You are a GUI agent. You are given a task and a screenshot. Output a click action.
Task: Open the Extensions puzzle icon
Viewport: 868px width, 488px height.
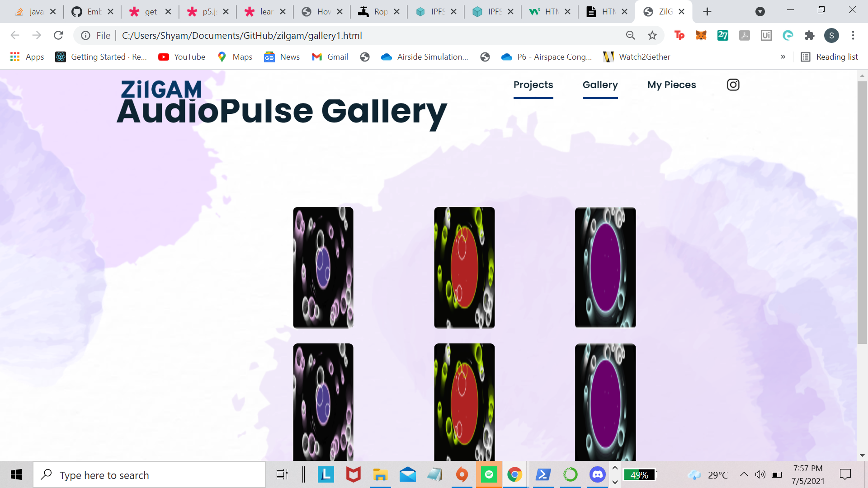[809, 35]
